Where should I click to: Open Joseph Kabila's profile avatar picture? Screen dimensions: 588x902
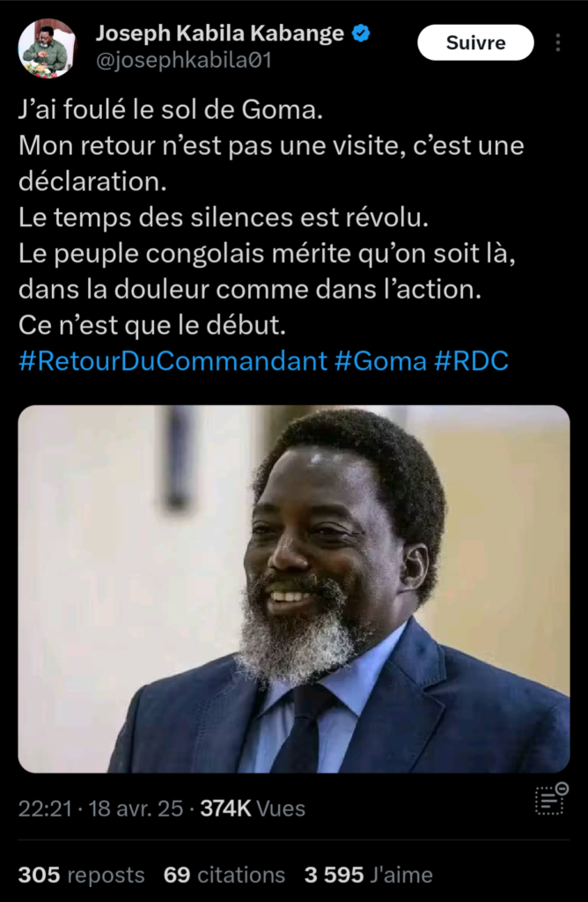pos(48,48)
